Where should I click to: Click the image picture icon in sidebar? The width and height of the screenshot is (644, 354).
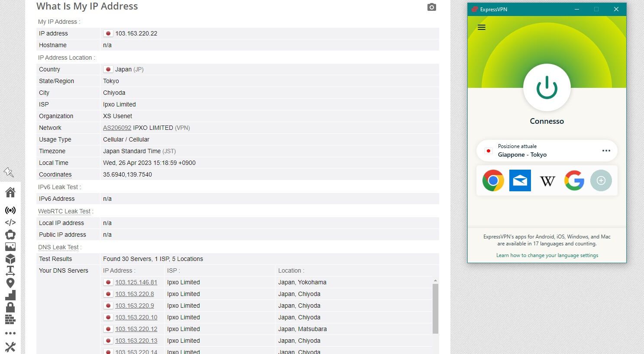point(10,247)
